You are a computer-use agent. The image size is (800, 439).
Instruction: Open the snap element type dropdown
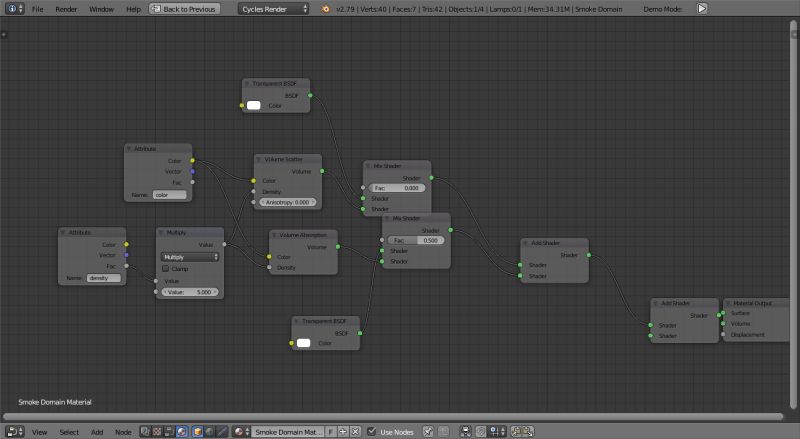click(497, 432)
